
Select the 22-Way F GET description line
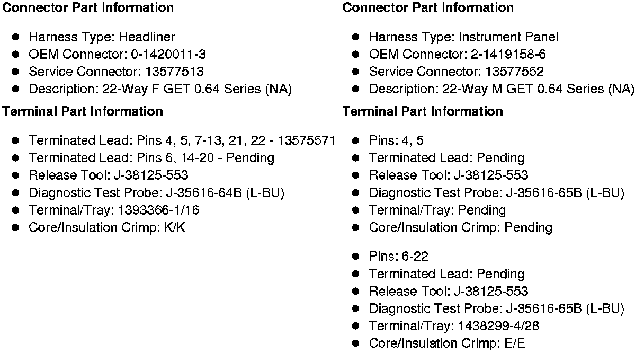point(160,89)
